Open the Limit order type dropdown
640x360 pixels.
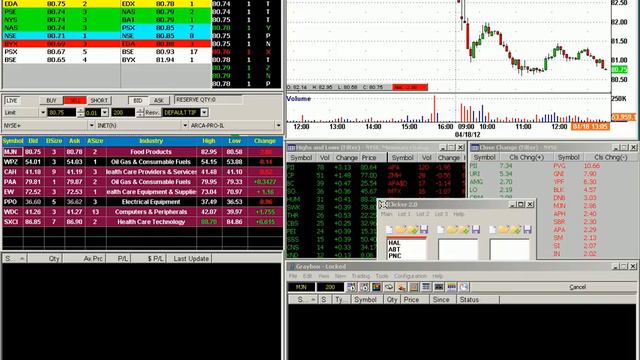click(x=43, y=113)
